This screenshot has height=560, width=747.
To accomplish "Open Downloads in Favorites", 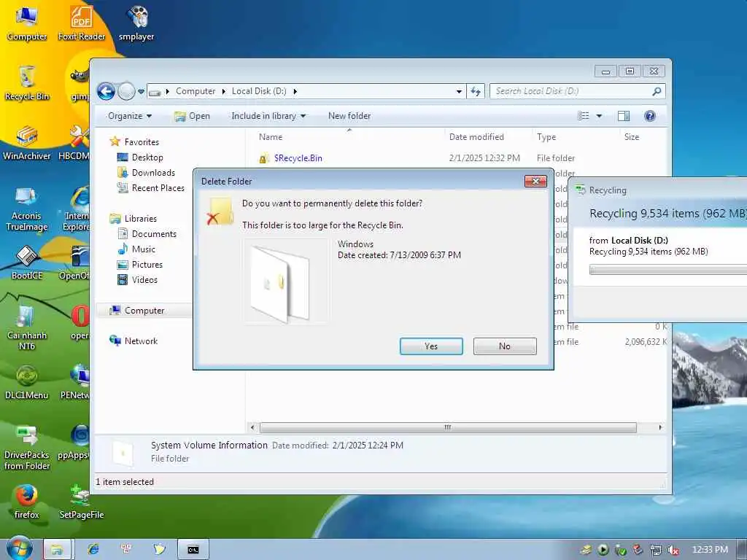I will click(153, 172).
